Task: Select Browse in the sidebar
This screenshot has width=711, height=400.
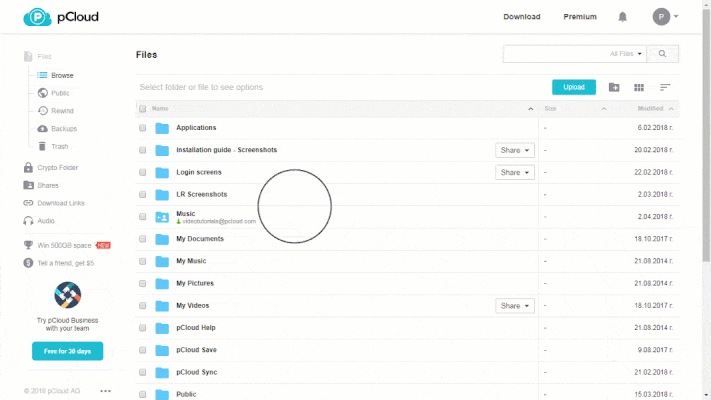Action: tap(62, 75)
